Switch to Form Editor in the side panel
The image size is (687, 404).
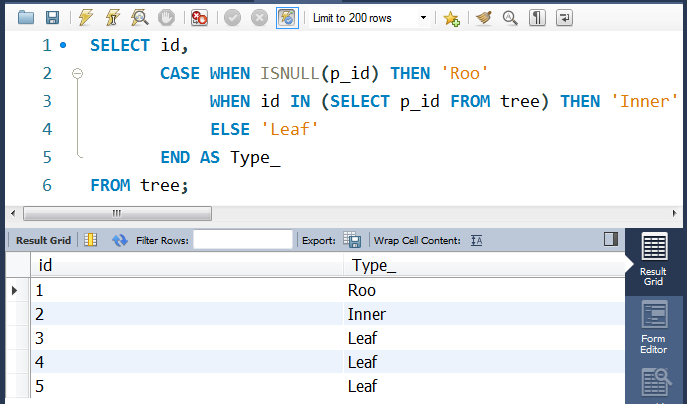point(654,328)
